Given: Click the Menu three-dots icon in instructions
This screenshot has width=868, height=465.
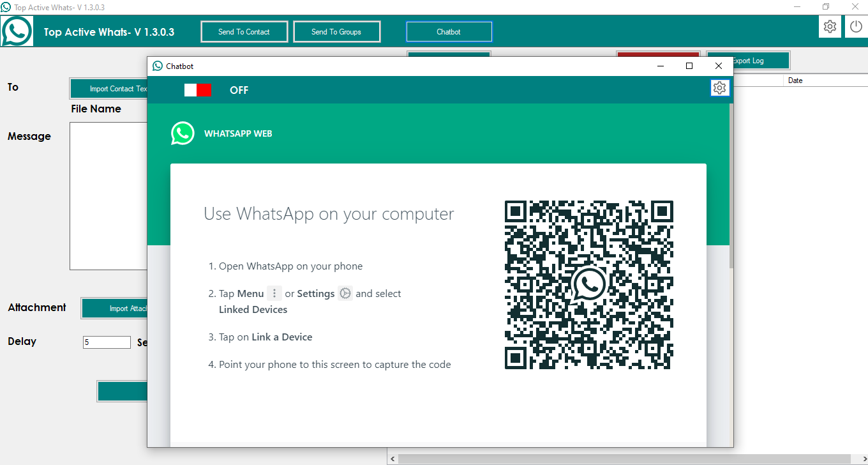Looking at the screenshot, I should [x=274, y=293].
